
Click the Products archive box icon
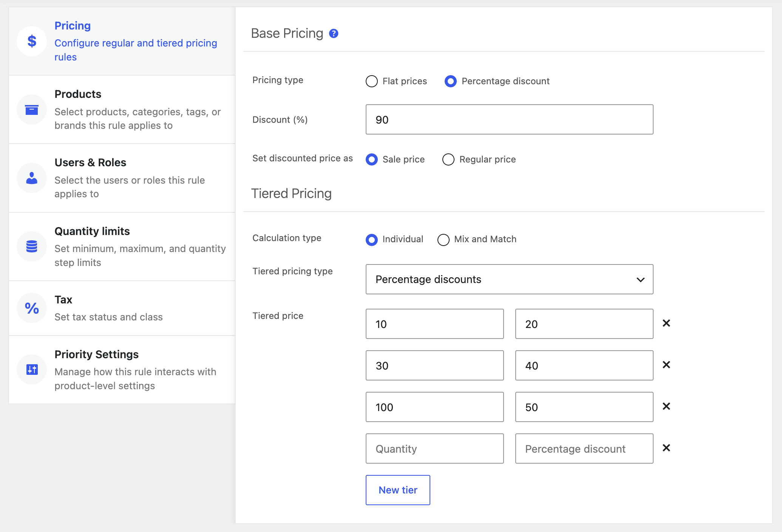(x=32, y=110)
